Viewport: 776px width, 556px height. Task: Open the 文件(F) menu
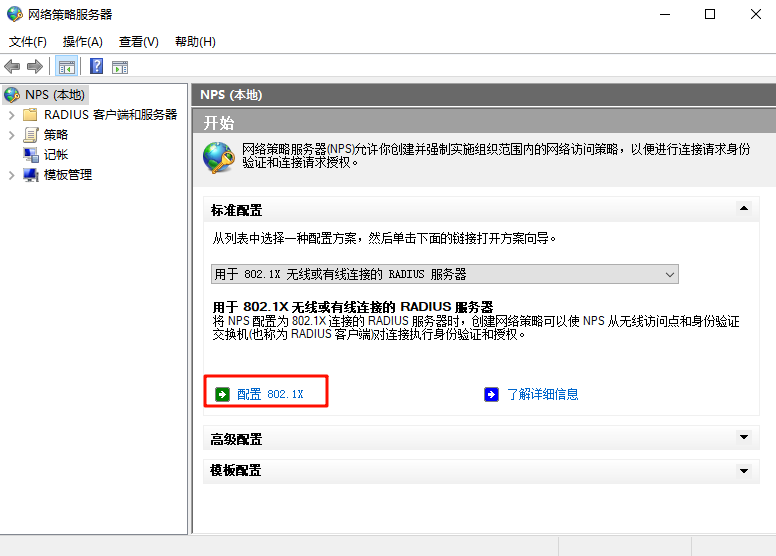(28, 42)
